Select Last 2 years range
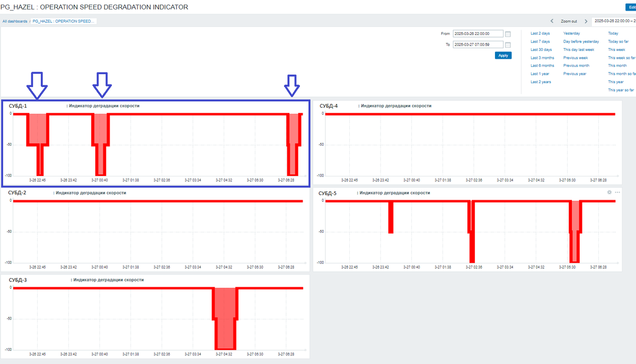636x364 pixels. (x=541, y=82)
